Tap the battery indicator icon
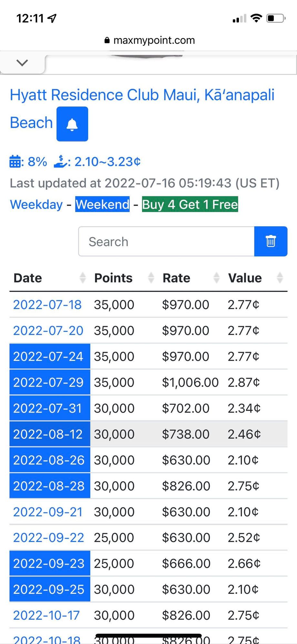The height and width of the screenshot is (644, 297). click(276, 18)
